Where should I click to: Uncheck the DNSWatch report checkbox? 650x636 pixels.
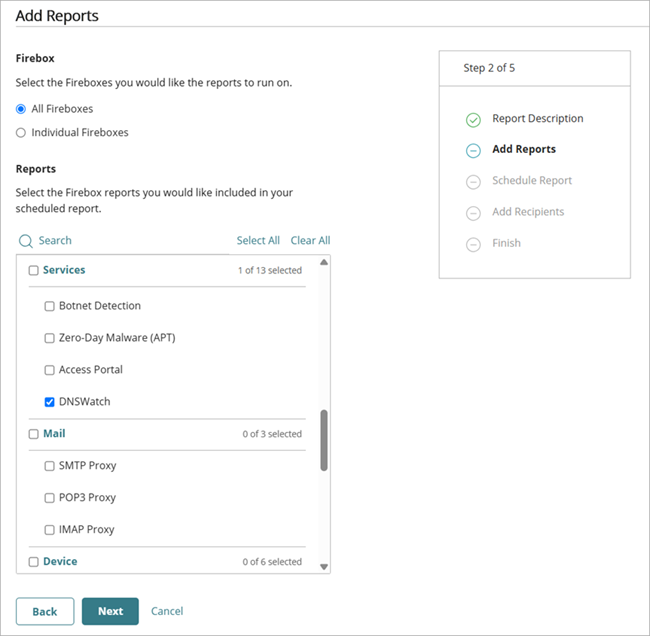point(49,402)
